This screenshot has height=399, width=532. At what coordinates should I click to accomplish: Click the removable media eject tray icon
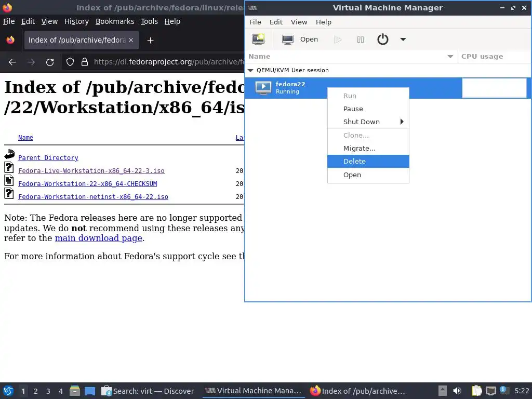pos(443,391)
